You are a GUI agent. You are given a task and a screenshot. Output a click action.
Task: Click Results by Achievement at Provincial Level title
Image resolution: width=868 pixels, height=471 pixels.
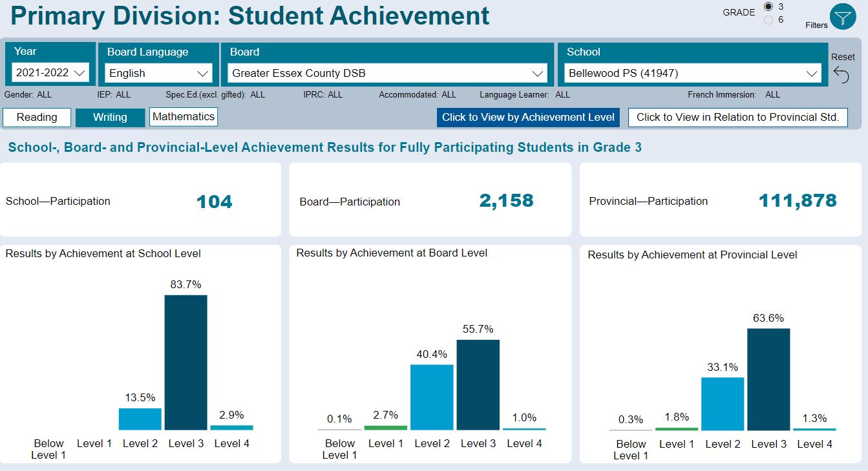tap(692, 255)
